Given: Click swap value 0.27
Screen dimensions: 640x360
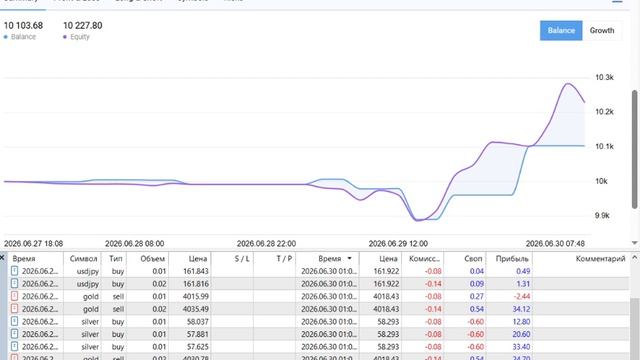Looking at the screenshot, I should click(x=477, y=296).
